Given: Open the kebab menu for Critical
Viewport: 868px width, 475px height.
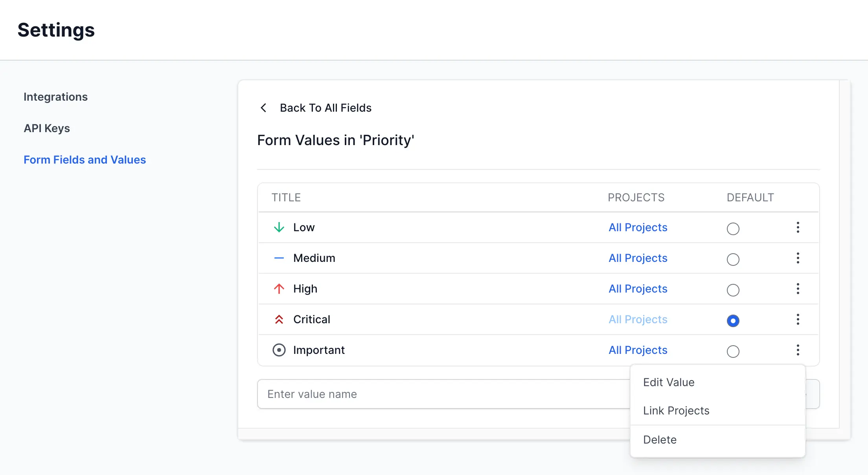Looking at the screenshot, I should [x=798, y=319].
